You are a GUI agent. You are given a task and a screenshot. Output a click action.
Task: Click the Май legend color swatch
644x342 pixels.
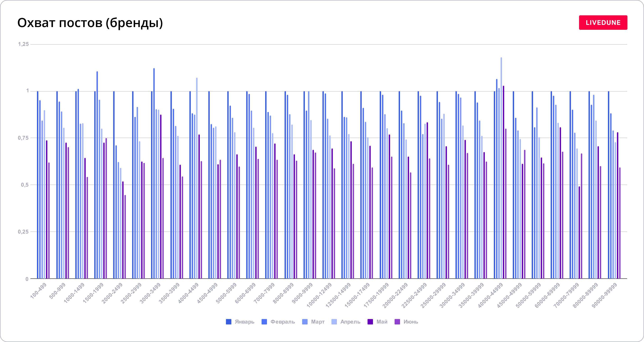(x=370, y=322)
